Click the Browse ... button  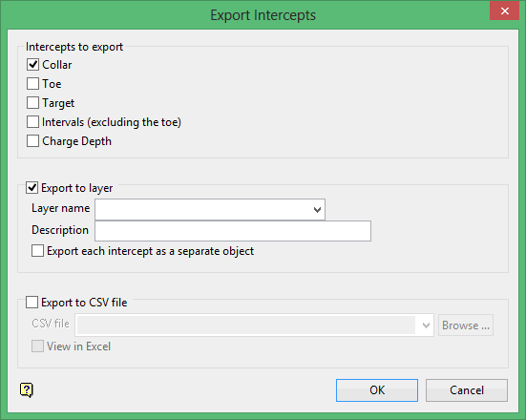466,325
